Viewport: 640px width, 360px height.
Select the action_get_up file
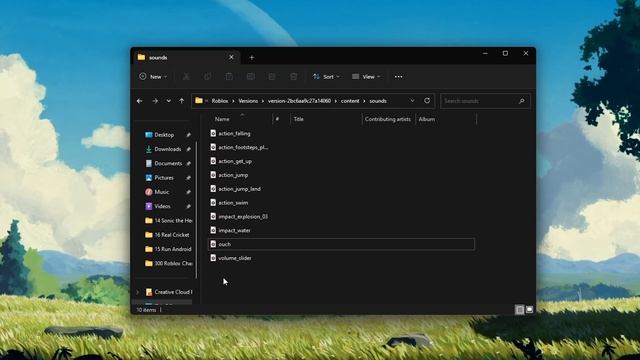coord(235,161)
